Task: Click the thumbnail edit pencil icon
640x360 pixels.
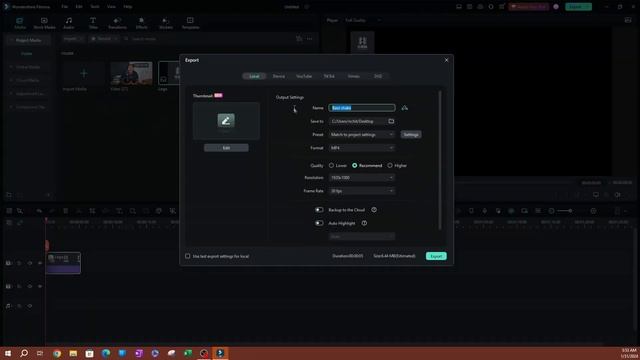Action: (226, 120)
